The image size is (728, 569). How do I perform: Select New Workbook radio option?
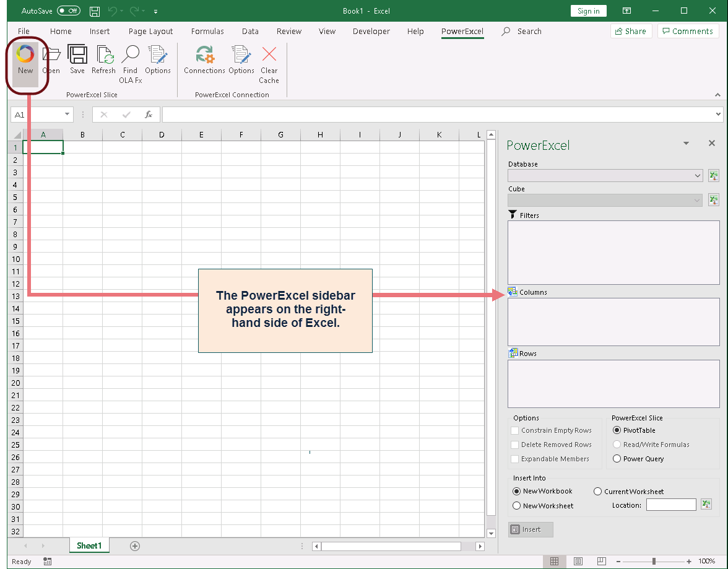516,491
